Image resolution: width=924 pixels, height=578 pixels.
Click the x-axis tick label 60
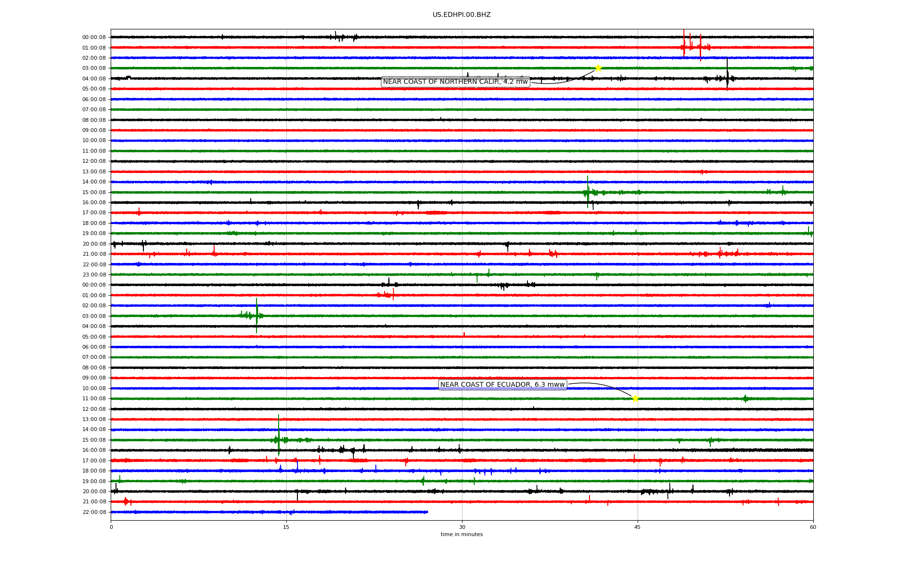[x=813, y=527]
